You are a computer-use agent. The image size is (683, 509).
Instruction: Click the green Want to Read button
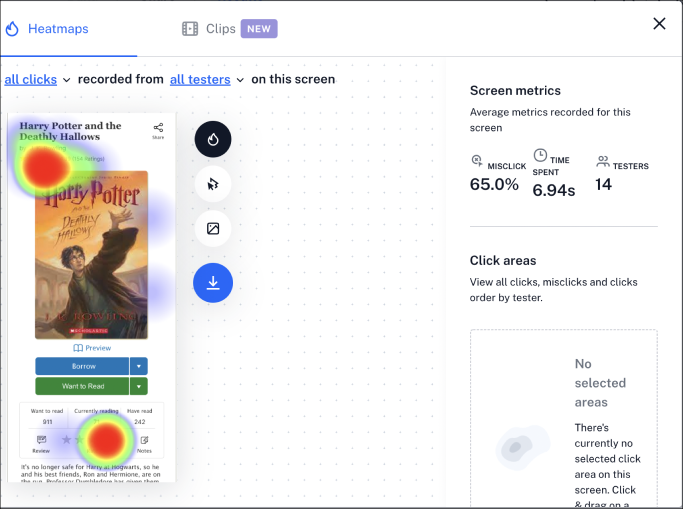click(82, 386)
